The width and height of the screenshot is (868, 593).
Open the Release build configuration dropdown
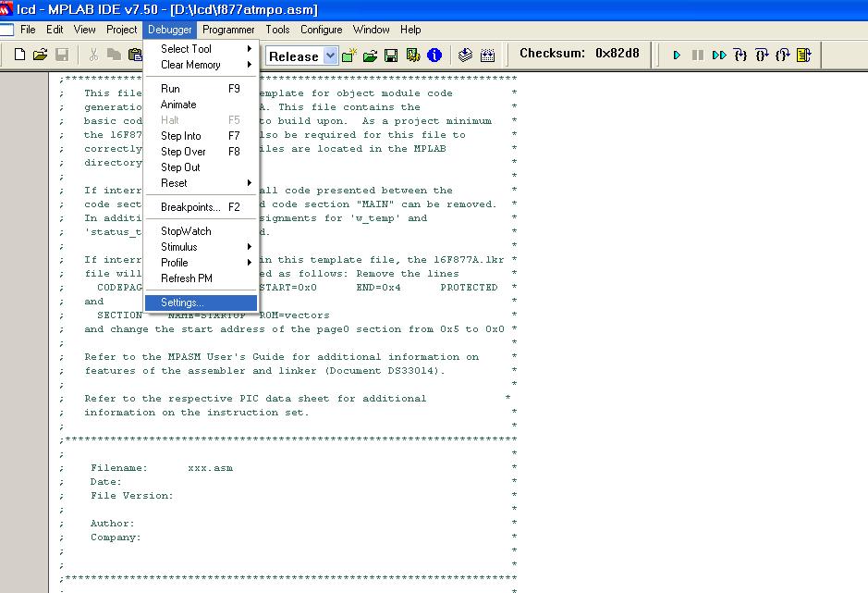tap(331, 56)
